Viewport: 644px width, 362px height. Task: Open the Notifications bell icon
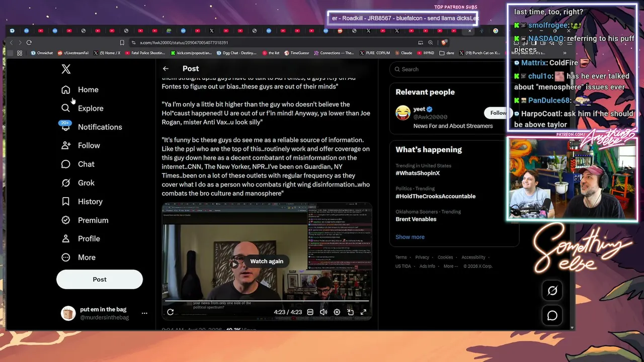click(x=66, y=127)
